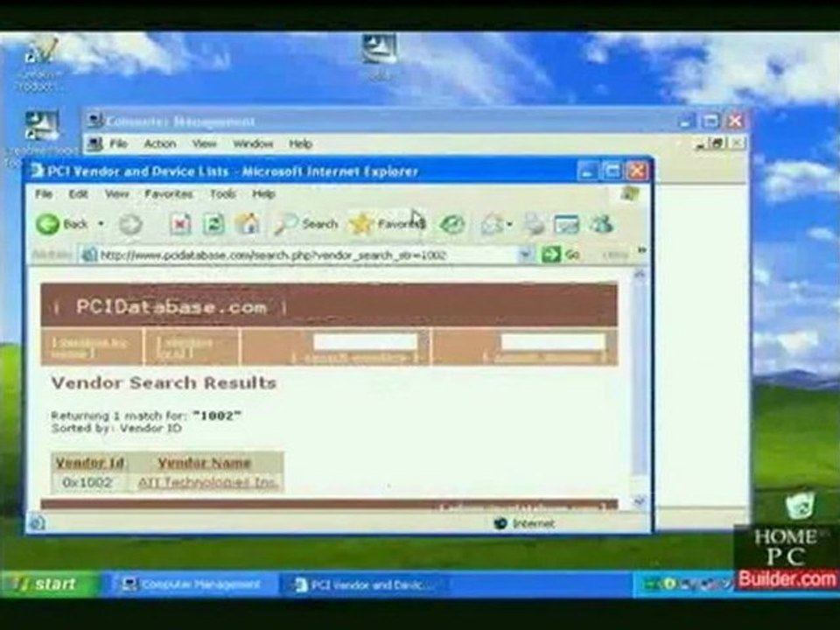Screen dimensions: 840x630
Task: Open the Messenger icon in IE toolbar
Action: click(601, 224)
